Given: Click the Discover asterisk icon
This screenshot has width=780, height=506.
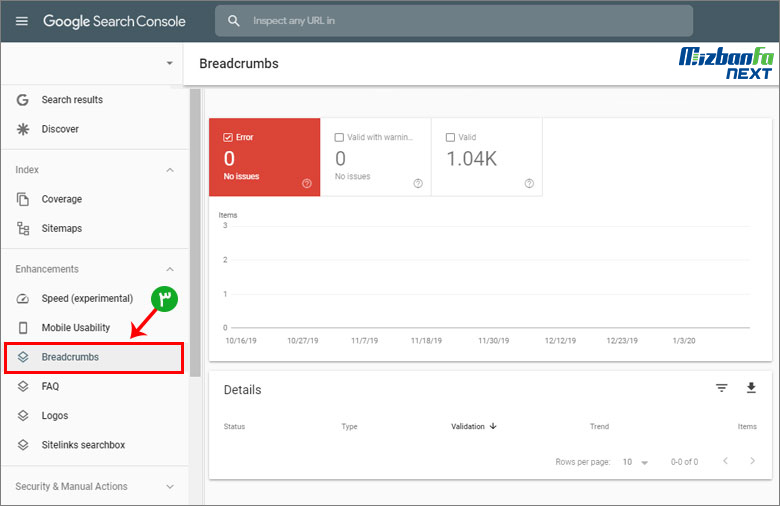Looking at the screenshot, I should (23, 129).
